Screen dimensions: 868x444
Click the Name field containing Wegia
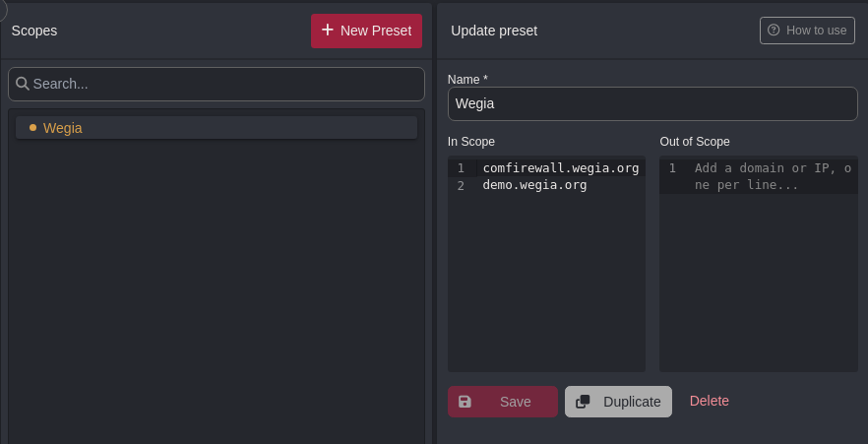click(652, 103)
